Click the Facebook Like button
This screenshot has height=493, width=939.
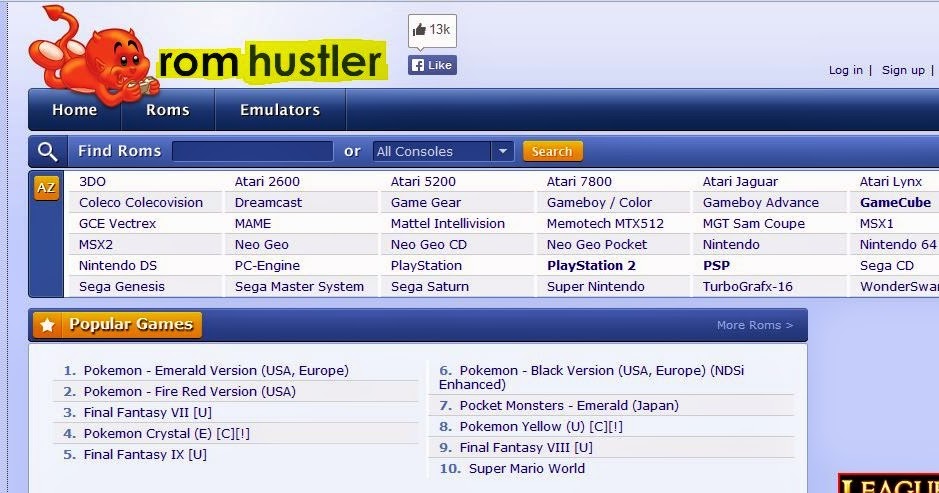(432, 65)
